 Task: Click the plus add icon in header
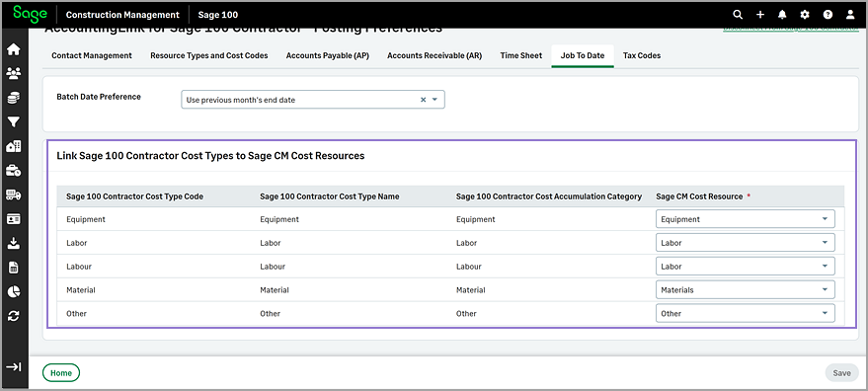760,15
